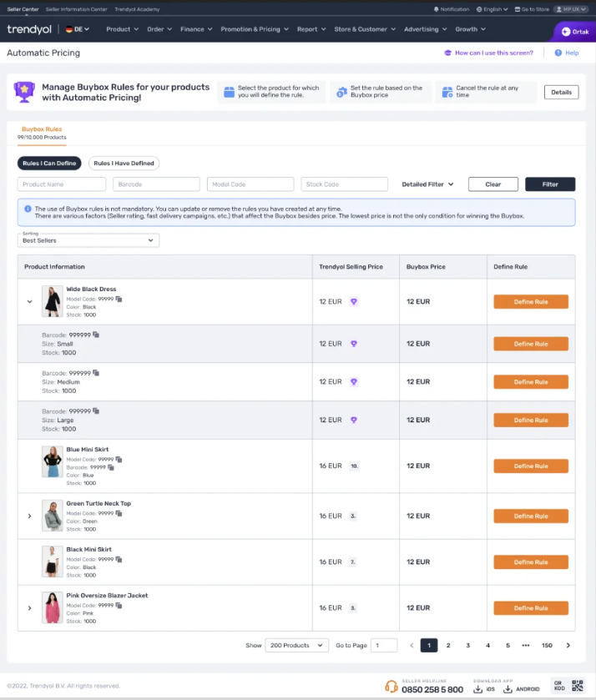Expand Green Turtle Neck Top variants
The image size is (596, 700).
pyautogui.click(x=29, y=516)
